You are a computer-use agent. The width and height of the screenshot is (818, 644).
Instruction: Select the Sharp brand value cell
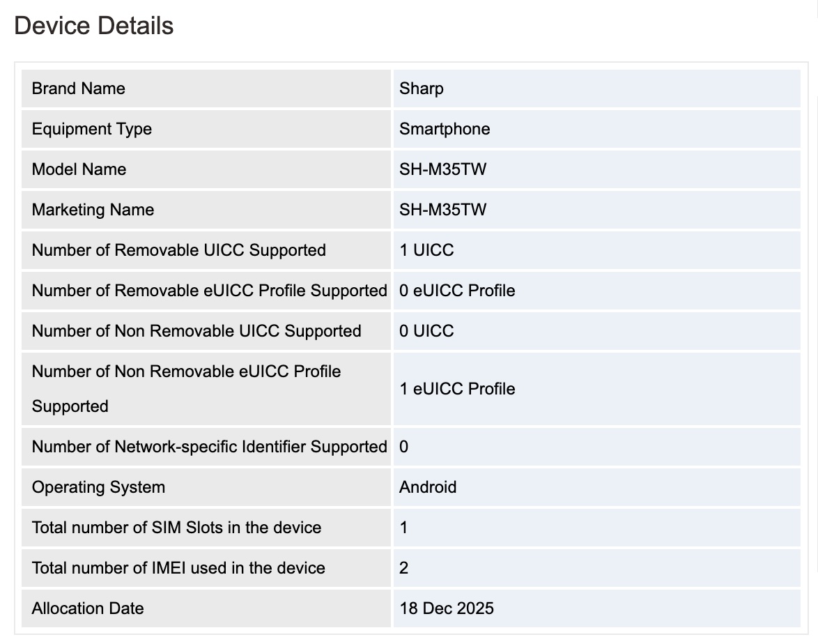(x=422, y=89)
